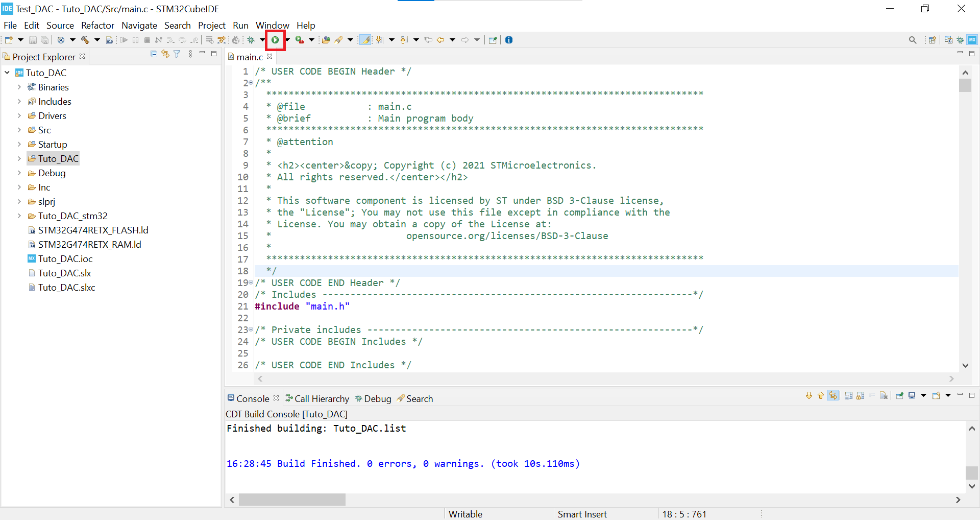Toggle console Show Error Context arrows
This screenshot has width=980, height=520.
[833, 395]
